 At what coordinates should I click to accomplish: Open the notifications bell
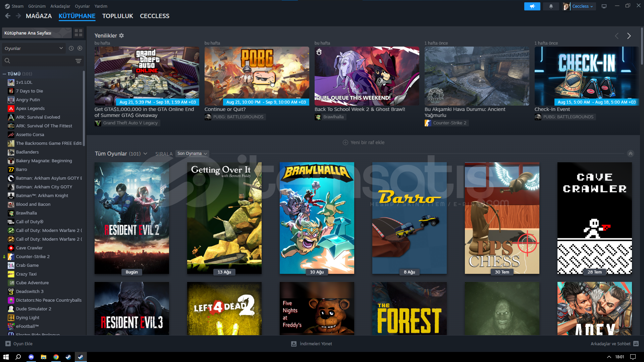point(551,6)
